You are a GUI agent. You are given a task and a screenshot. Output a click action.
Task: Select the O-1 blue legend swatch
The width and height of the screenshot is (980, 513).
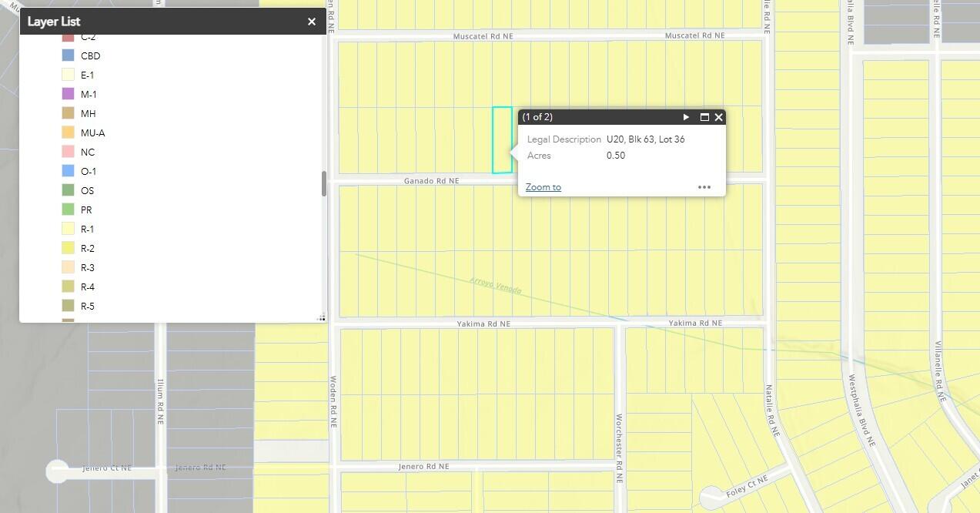(x=69, y=171)
